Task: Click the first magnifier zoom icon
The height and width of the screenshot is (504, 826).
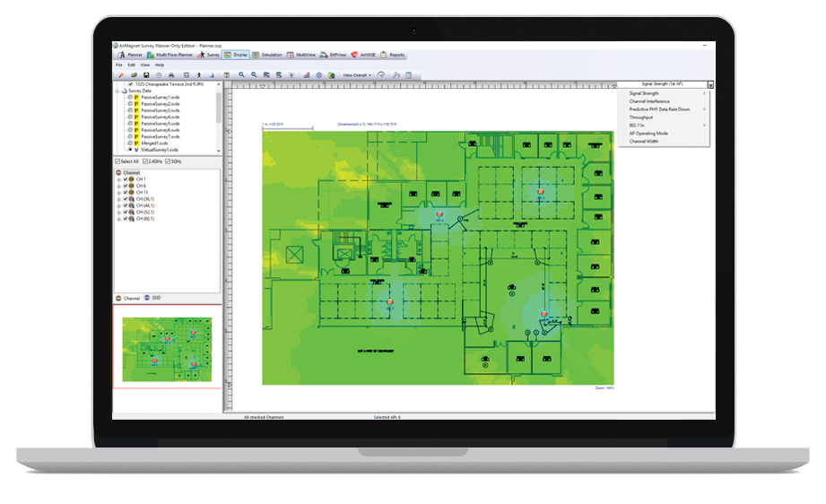Action: click(242, 75)
